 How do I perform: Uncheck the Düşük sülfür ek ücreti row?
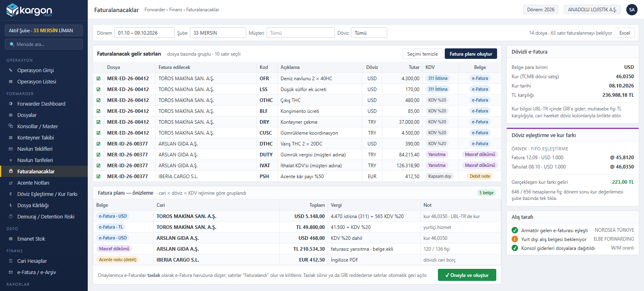tap(99, 89)
